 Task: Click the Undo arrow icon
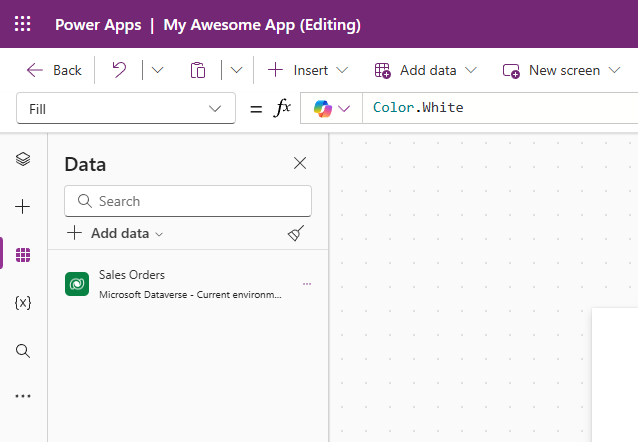pos(119,70)
